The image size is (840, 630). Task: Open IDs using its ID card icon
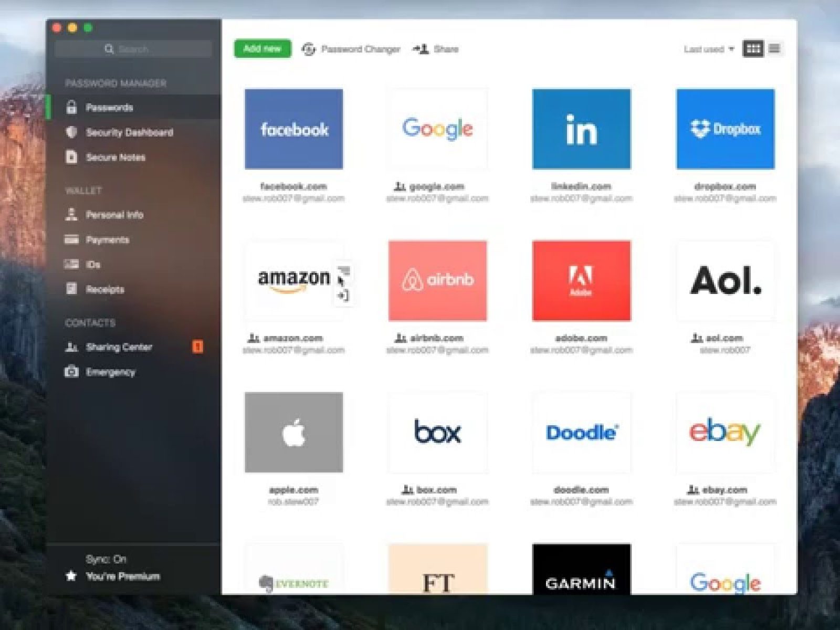[x=71, y=264]
